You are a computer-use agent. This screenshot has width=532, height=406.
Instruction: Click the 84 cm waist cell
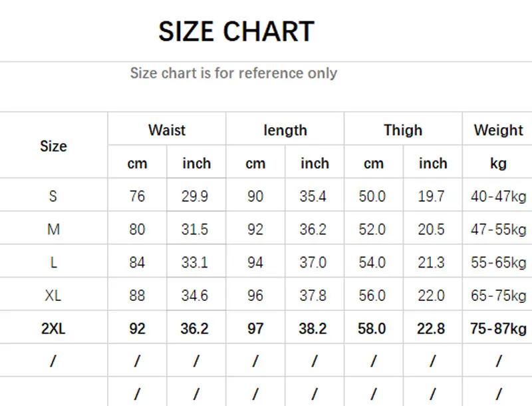click(137, 262)
